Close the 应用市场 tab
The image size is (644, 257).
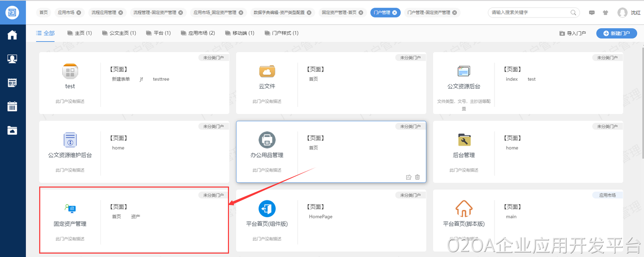(x=79, y=13)
